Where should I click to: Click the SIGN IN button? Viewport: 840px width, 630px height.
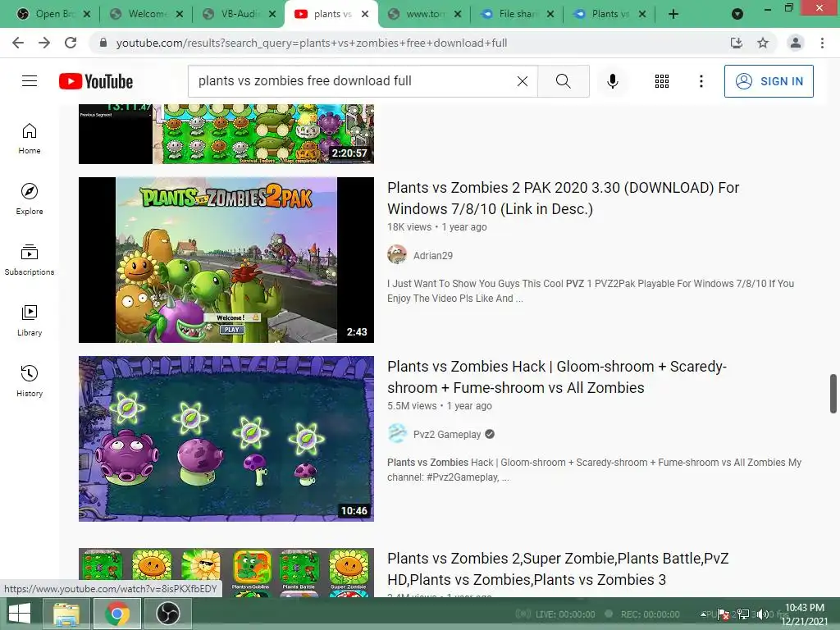click(768, 81)
